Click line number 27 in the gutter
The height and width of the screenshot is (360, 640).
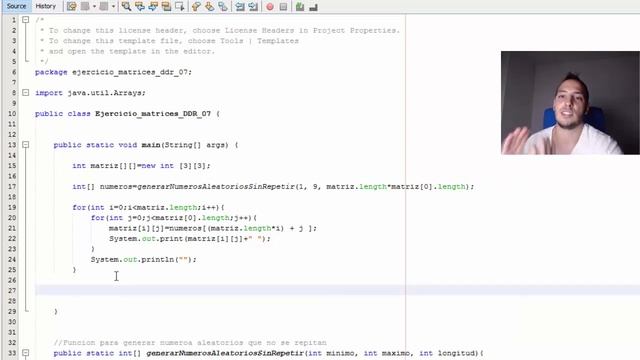click(12, 291)
